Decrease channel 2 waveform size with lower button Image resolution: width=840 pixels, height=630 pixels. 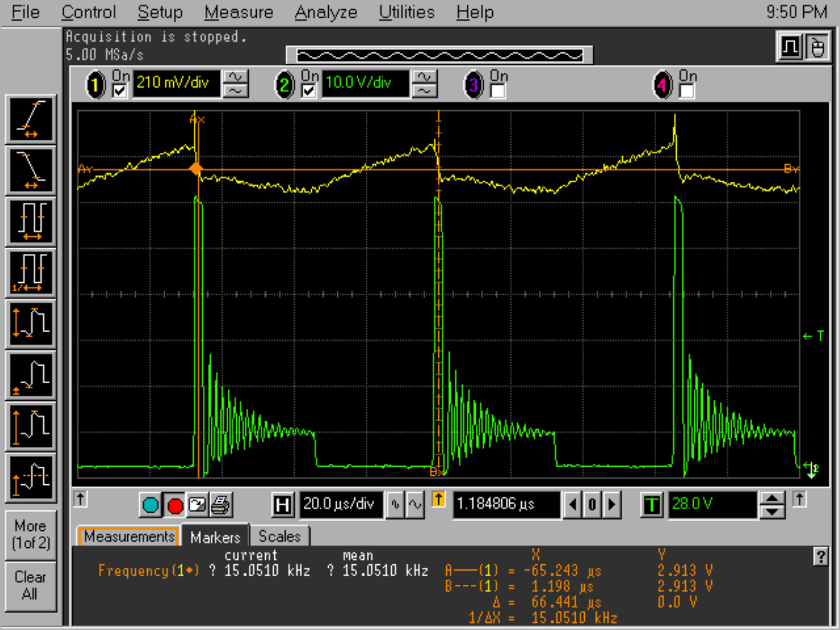coord(424,91)
